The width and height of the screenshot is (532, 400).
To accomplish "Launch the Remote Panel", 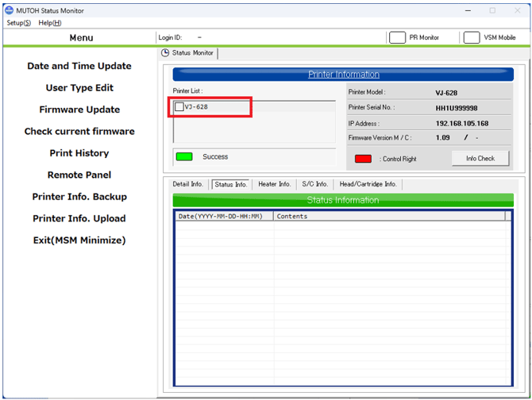I will tap(79, 175).
